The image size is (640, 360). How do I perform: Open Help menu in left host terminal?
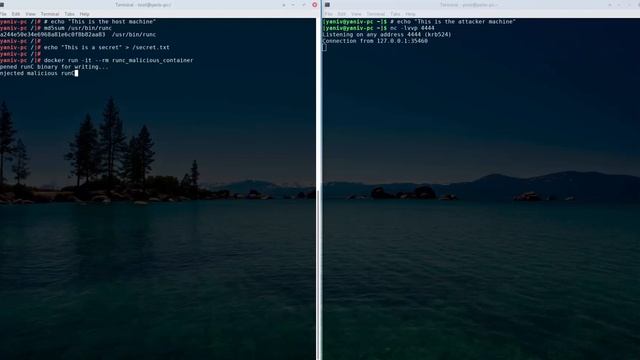point(84,14)
